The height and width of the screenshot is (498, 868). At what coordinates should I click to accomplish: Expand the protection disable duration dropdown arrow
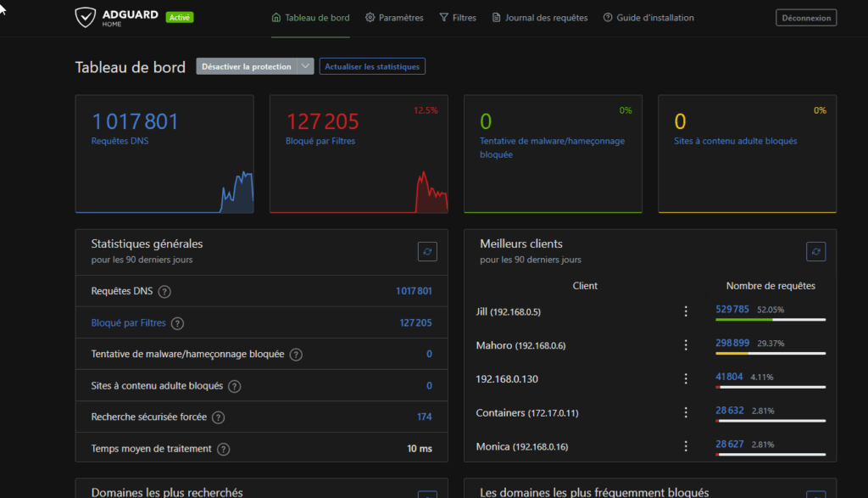click(x=305, y=66)
